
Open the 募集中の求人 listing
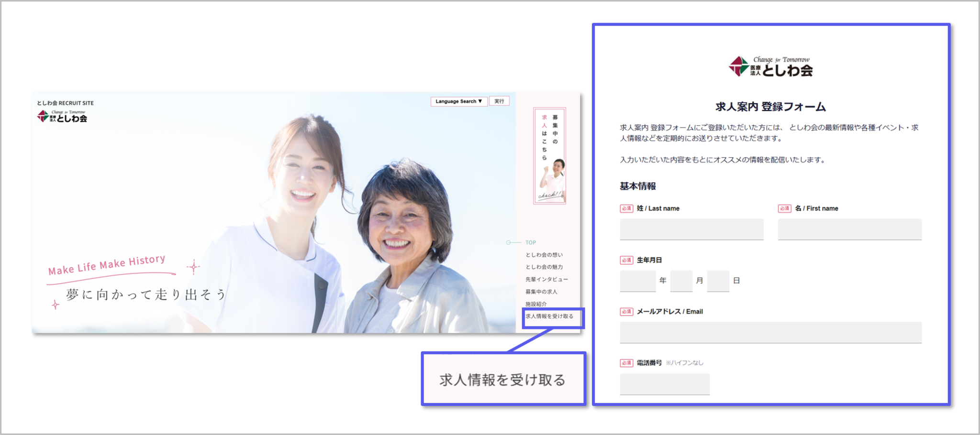[542, 291]
